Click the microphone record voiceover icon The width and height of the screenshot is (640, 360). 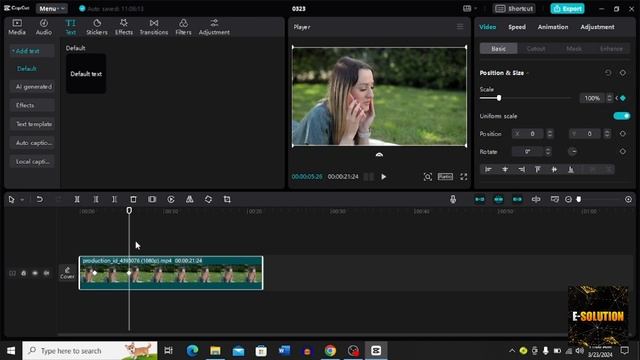(453, 199)
